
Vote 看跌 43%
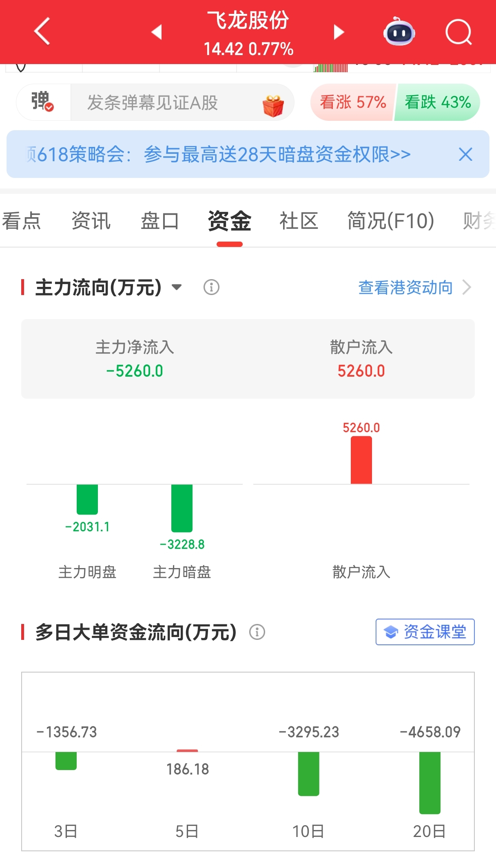(x=437, y=102)
